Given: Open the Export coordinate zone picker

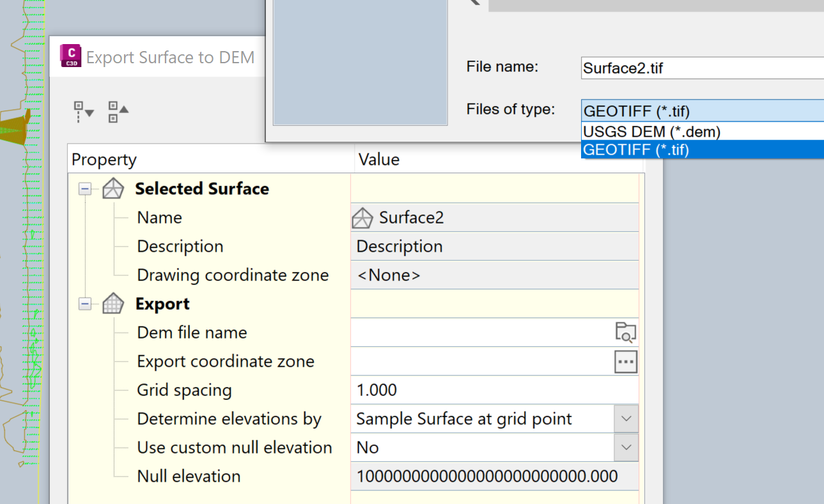Looking at the screenshot, I should coord(625,361).
